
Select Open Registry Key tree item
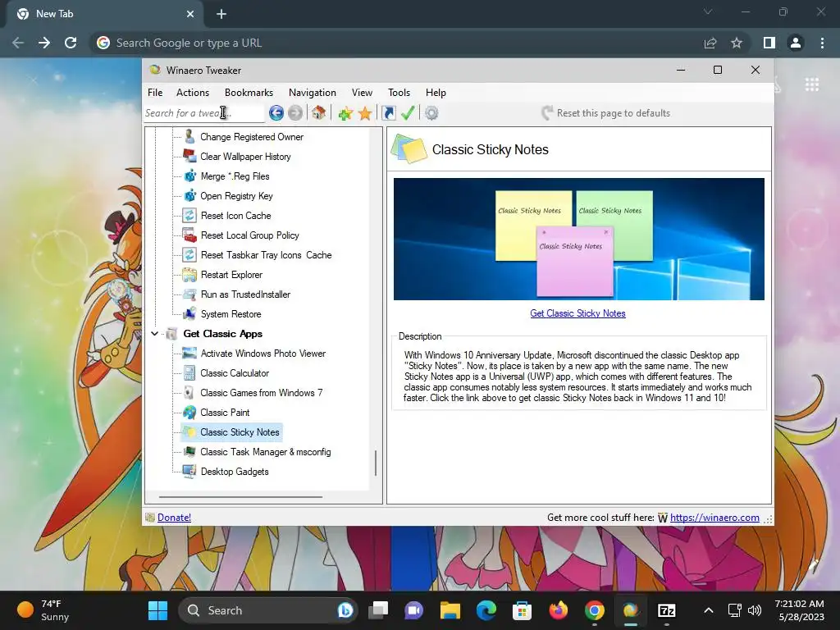[x=236, y=195]
